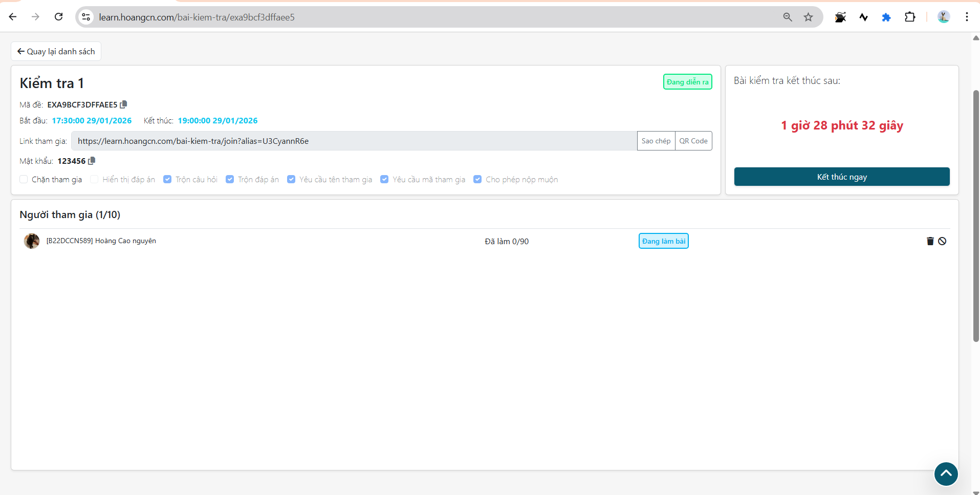980x495 pixels.
Task: Disable Yêu cầu tên tham gia
Action: [291, 179]
